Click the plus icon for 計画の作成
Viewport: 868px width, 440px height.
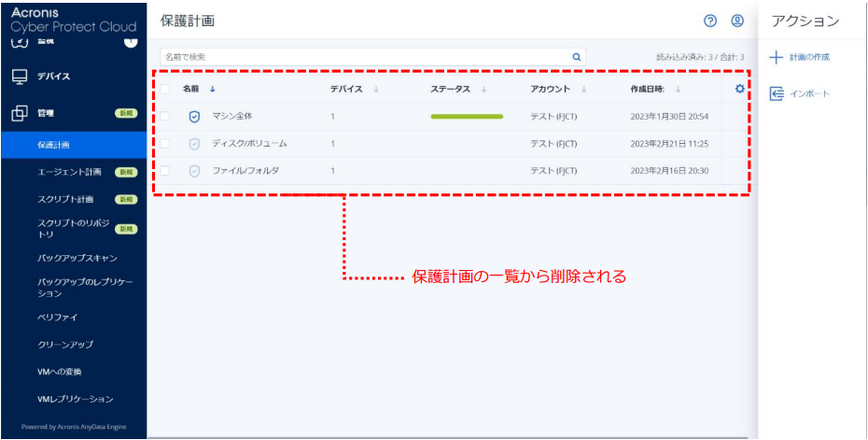point(775,58)
